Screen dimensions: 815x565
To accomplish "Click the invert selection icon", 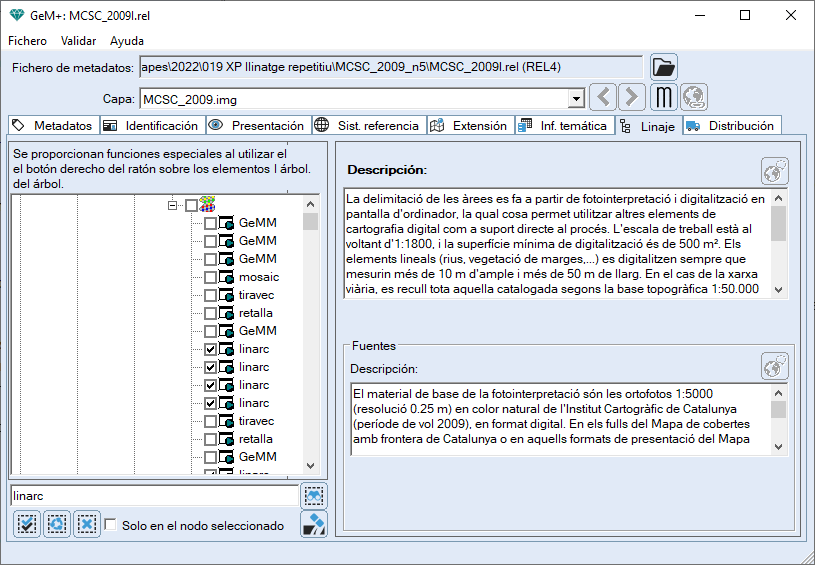I will click(57, 524).
